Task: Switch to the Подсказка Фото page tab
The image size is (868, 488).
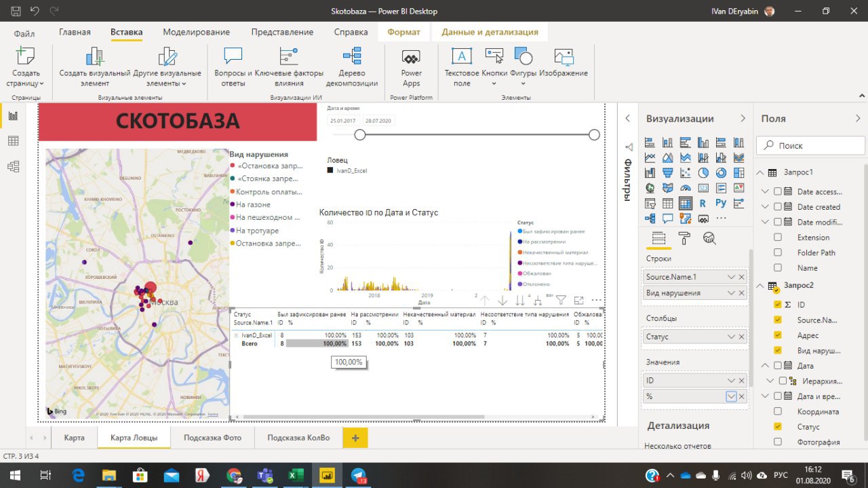Action: click(x=212, y=438)
